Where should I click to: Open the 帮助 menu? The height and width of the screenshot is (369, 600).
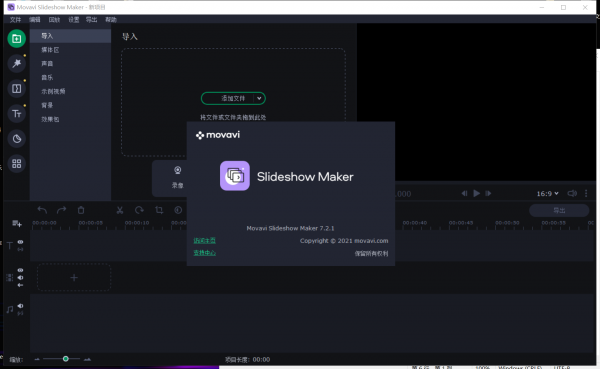pyautogui.click(x=111, y=20)
